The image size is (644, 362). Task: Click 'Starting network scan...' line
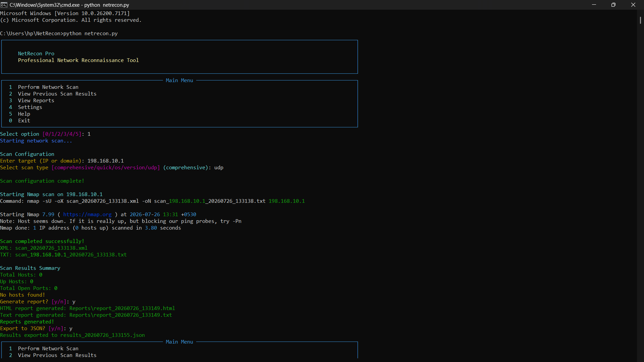click(x=36, y=141)
